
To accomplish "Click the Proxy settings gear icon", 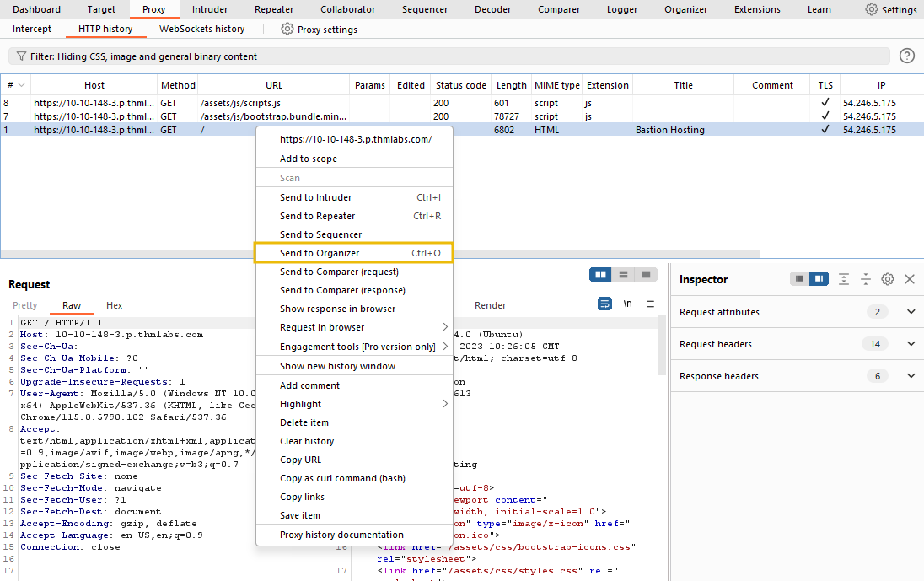I will [x=287, y=29].
